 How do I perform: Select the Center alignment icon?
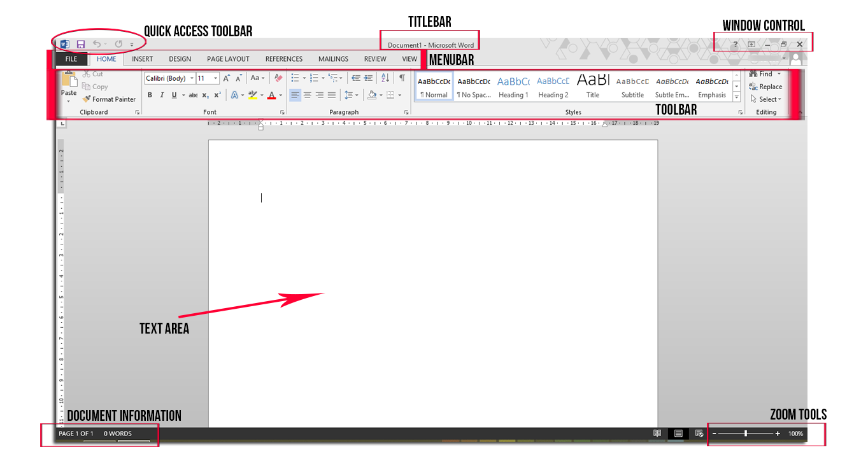click(308, 94)
